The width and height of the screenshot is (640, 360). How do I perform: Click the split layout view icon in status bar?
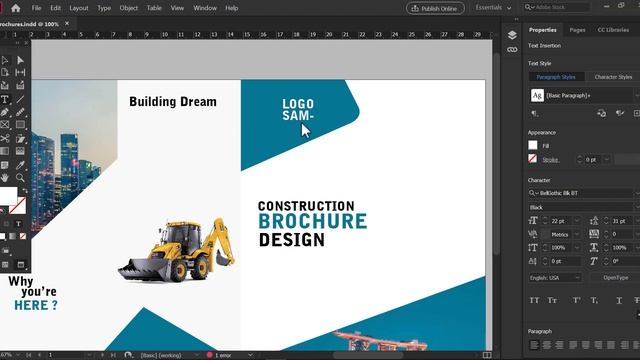click(487, 355)
